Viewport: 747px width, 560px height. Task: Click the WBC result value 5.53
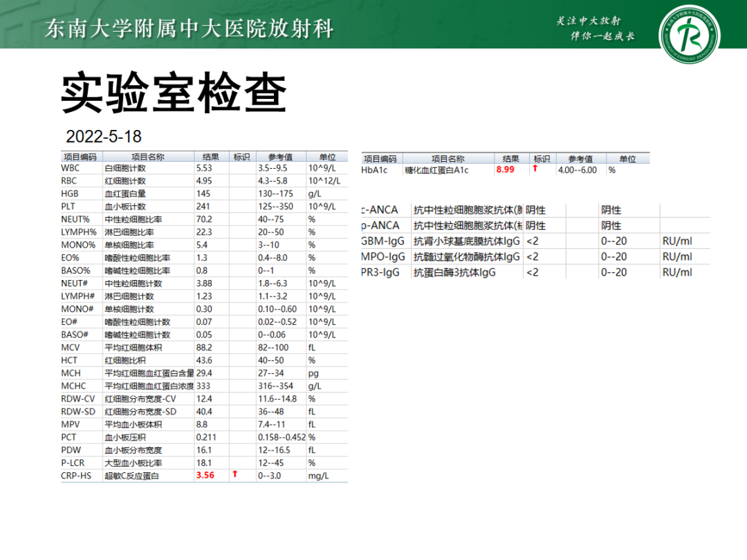pyautogui.click(x=204, y=167)
